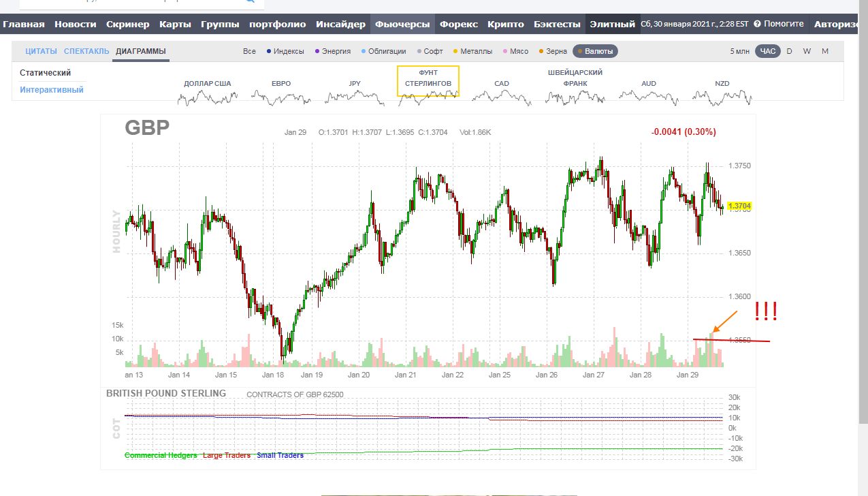Switch timeframe to W weekly
868x496 pixels.
tap(807, 51)
